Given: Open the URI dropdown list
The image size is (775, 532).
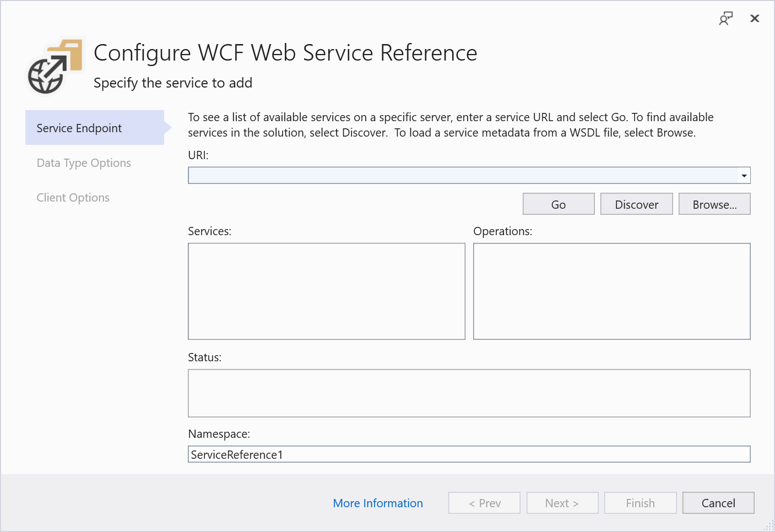Looking at the screenshot, I should (745, 175).
